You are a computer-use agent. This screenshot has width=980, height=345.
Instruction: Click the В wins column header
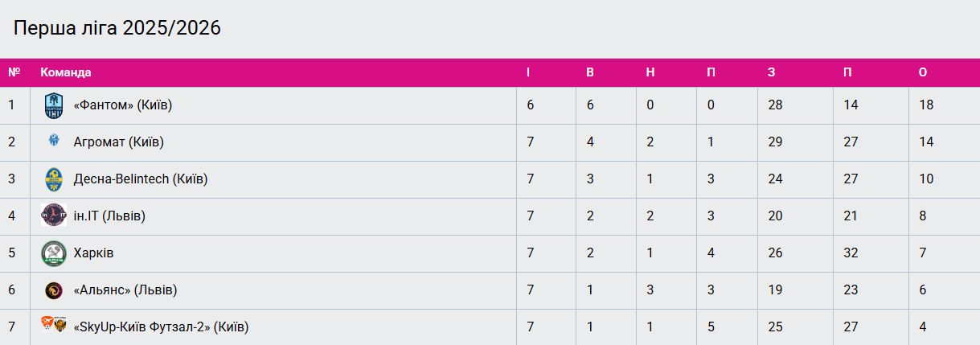[590, 72]
